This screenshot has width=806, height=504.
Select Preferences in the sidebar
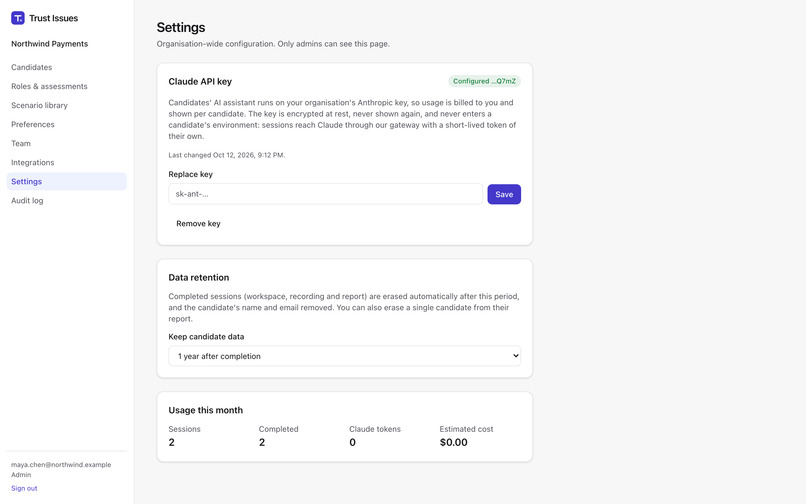click(32, 124)
